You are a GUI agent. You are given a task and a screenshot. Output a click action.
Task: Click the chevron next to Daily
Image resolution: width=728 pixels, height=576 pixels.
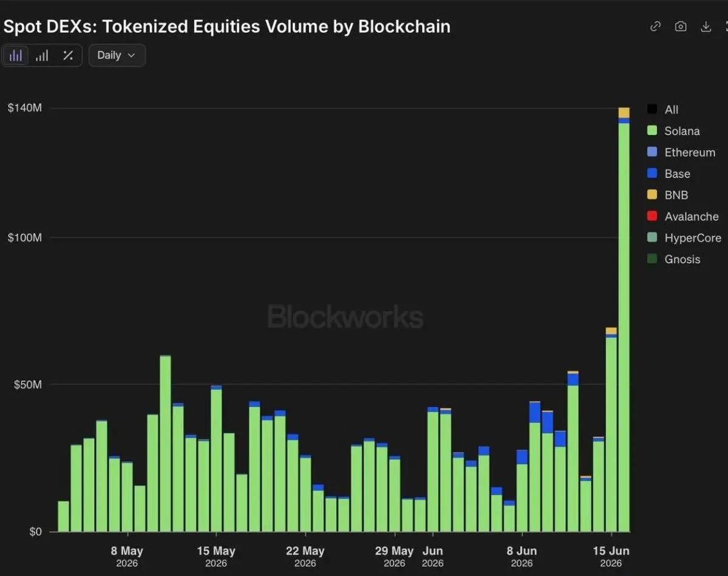(131, 55)
